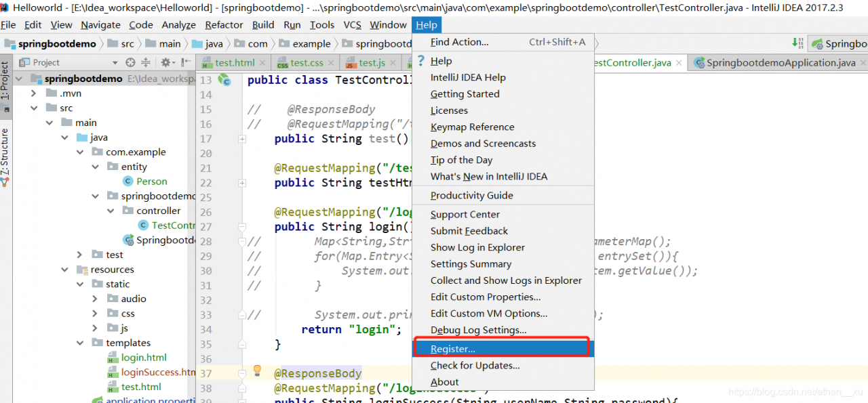Click the SpringbootdemoApplication run-class icon in the tree
868x403 pixels.
point(128,240)
